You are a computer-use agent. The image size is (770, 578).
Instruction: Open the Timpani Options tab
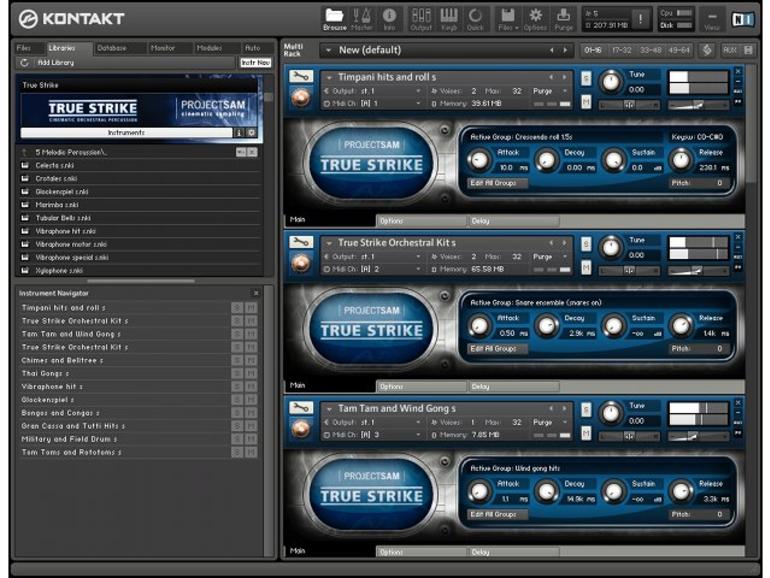point(421,221)
